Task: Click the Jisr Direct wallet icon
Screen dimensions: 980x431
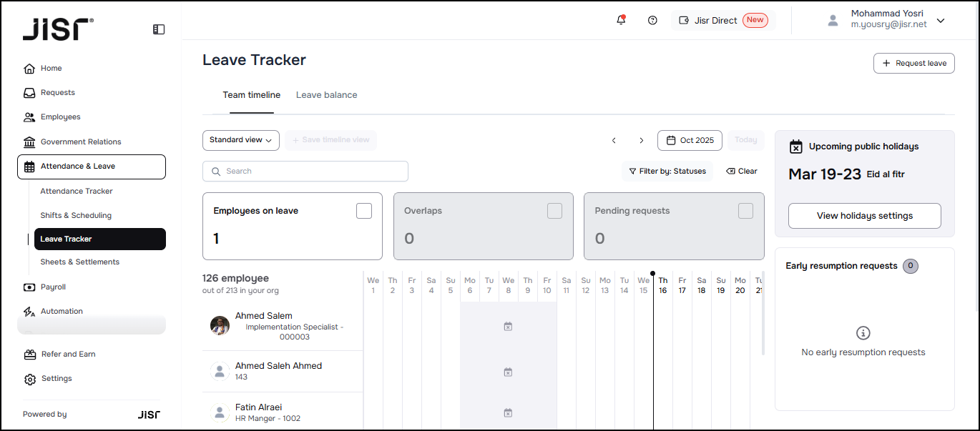Action: [684, 20]
